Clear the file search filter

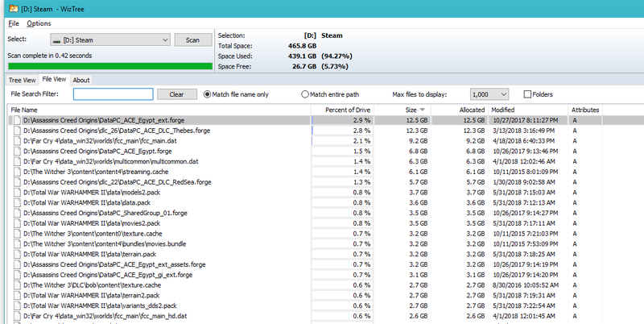point(176,94)
